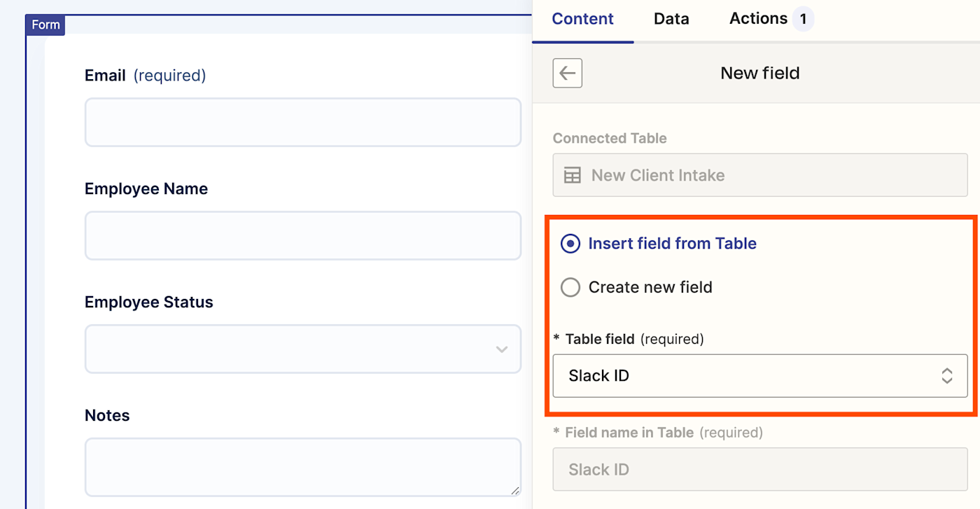
Task: Switch to the Content tab
Action: 582,19
